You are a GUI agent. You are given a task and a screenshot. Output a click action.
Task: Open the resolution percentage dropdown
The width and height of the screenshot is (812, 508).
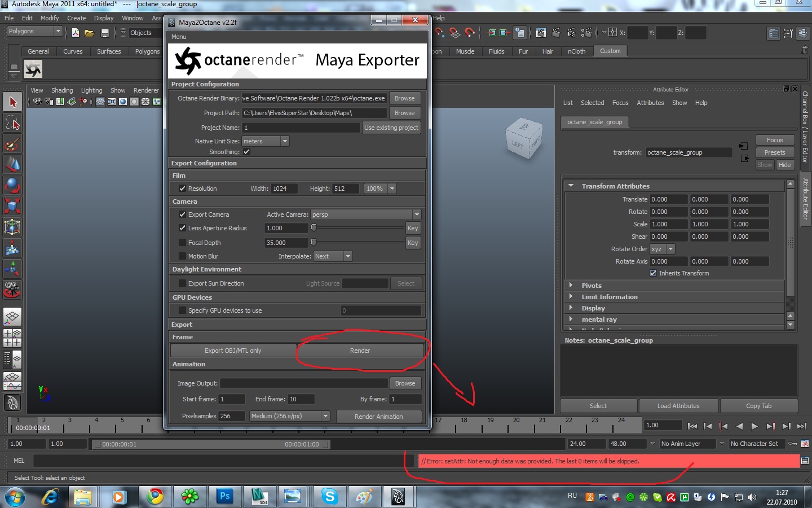pyautogui.click(x=380, y=189)
